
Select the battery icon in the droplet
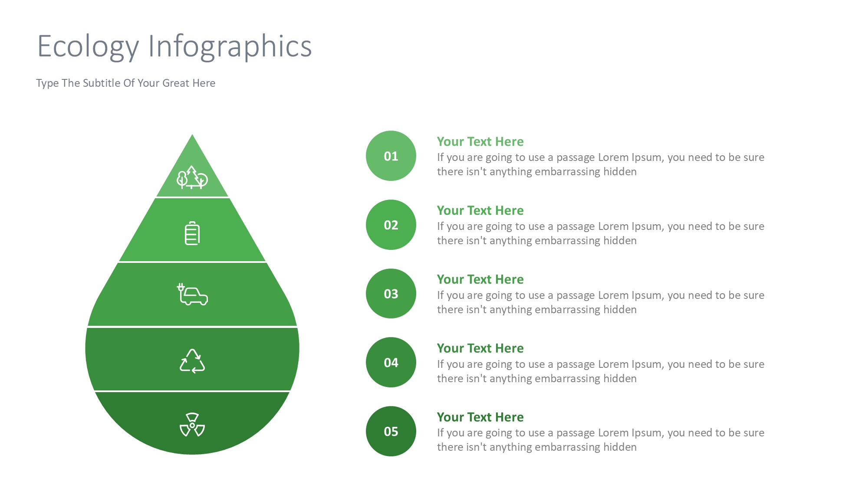click(192, 233)
